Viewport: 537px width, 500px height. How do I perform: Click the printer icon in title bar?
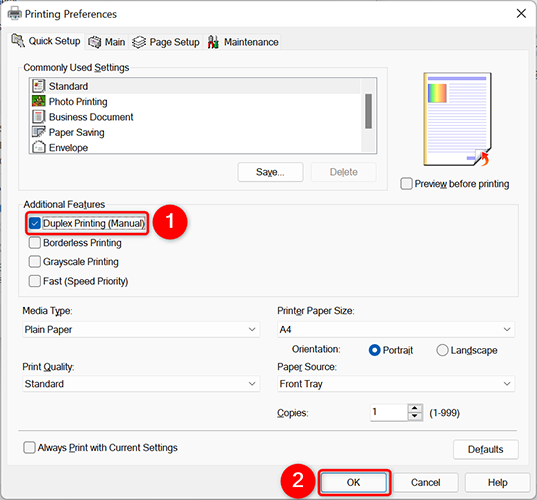(14, 14)
